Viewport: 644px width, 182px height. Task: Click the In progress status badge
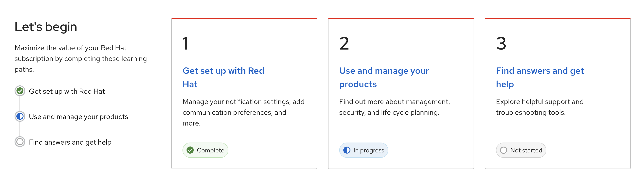[364, 150]
